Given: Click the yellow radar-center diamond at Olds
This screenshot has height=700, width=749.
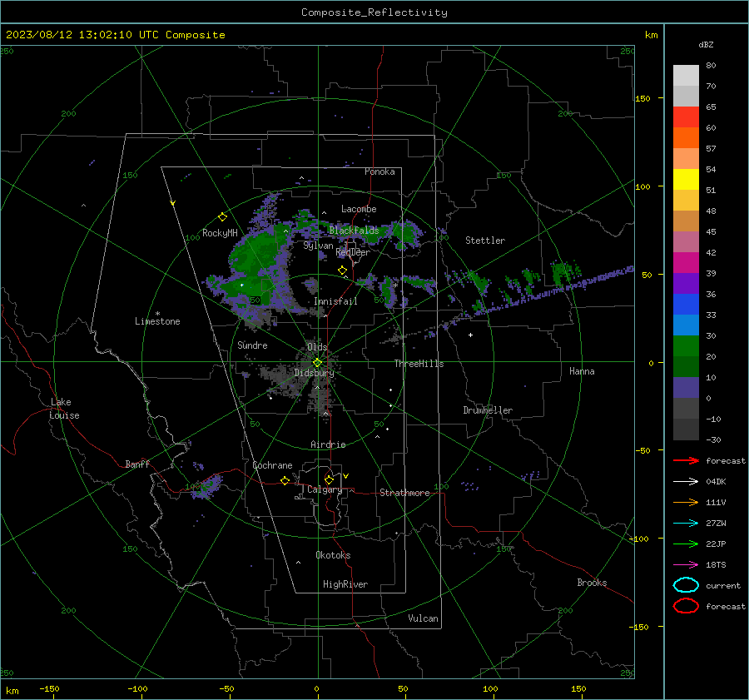Looking at the screenshot, I should point(317,363).
